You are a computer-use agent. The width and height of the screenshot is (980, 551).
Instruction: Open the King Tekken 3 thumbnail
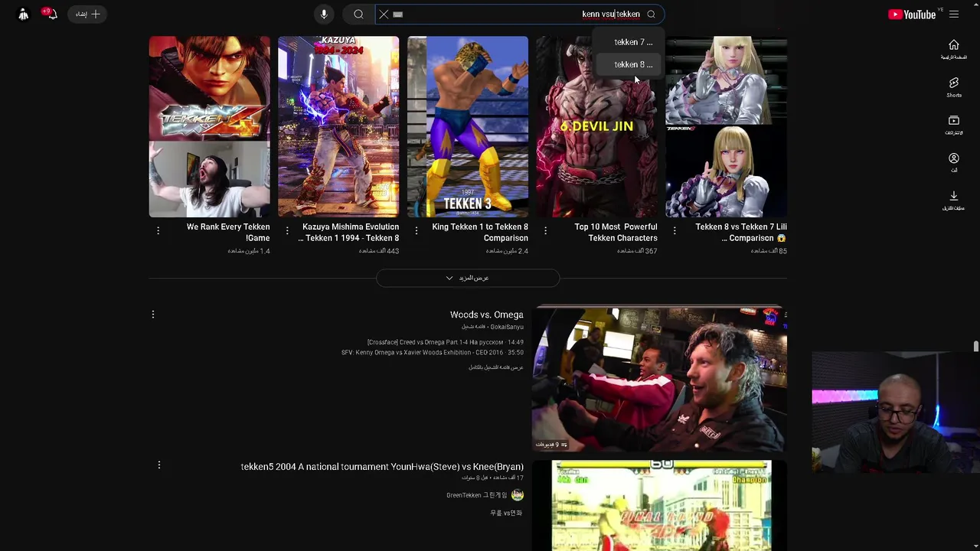(x=468, y=127)
